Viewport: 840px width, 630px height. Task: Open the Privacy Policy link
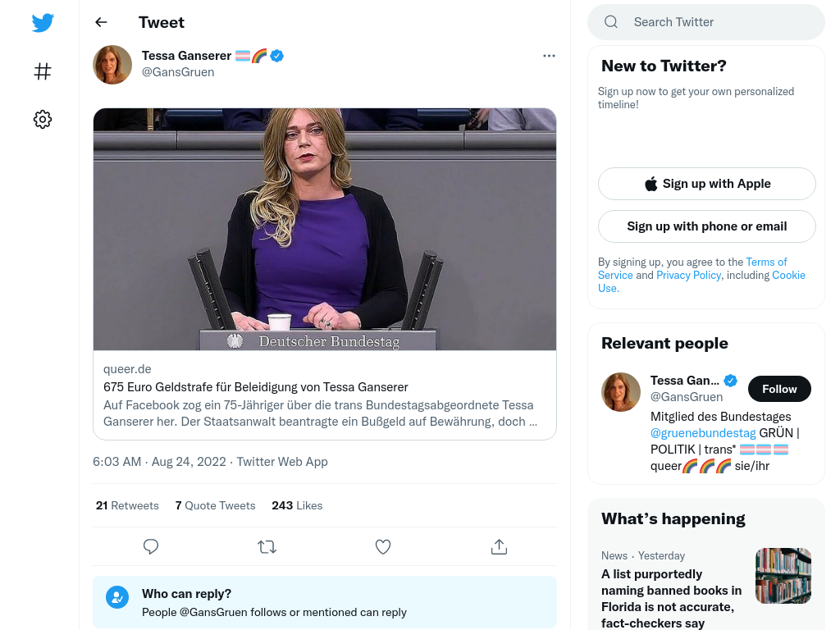point(688,275)
